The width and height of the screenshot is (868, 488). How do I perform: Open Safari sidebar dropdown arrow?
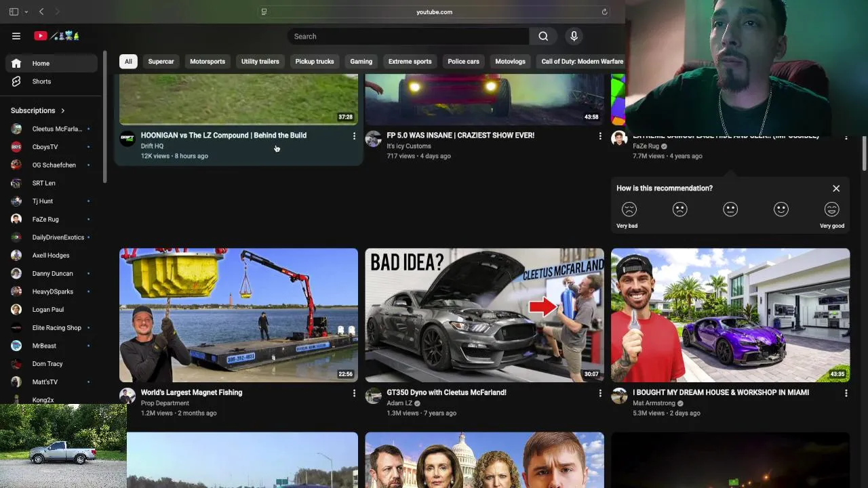point(26,12)
